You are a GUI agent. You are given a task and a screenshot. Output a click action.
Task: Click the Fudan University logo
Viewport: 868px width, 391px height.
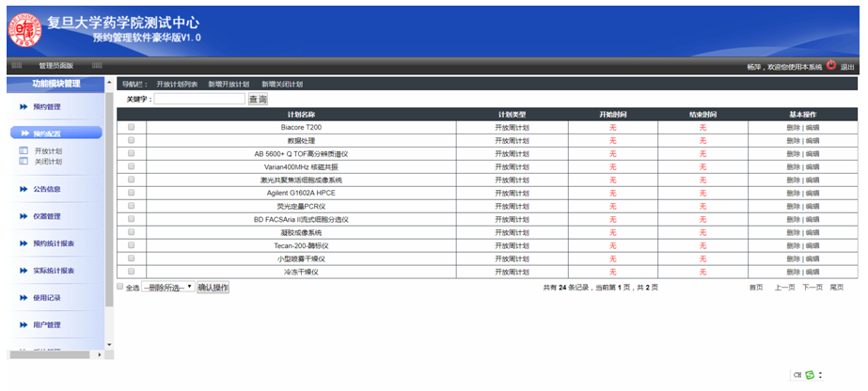click(x=26, y=29)
